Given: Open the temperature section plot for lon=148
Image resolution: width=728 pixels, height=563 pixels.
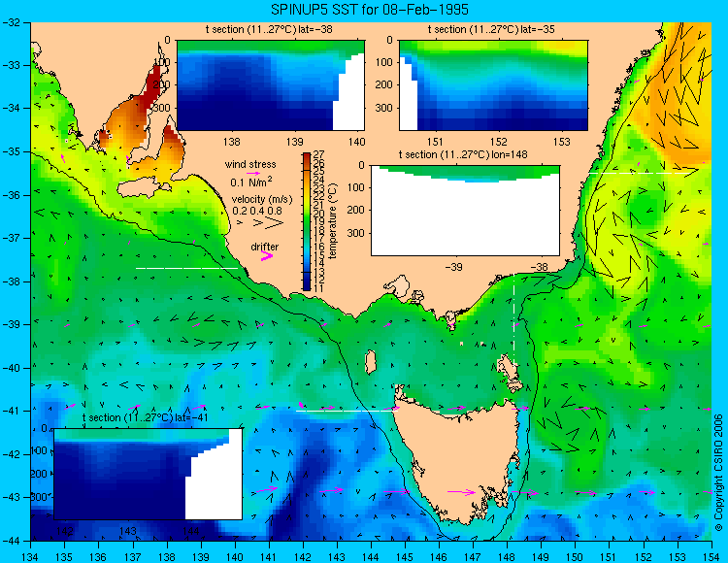Looking at the screenshot, I should [x=465, y=211].
